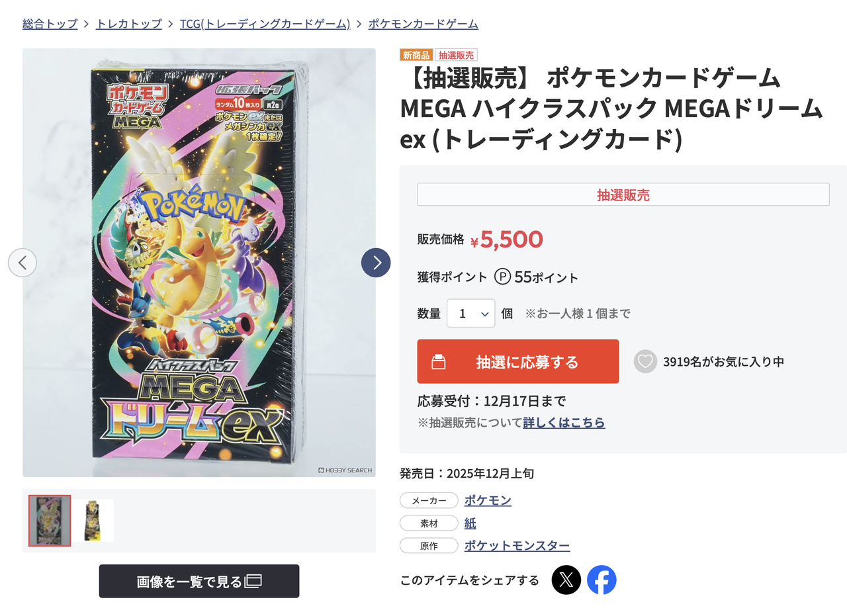Click the ポイント P icon next to 55ポイント
Image resolution: width=847 pixels, height=616 pixels.
tap(501, 277)
